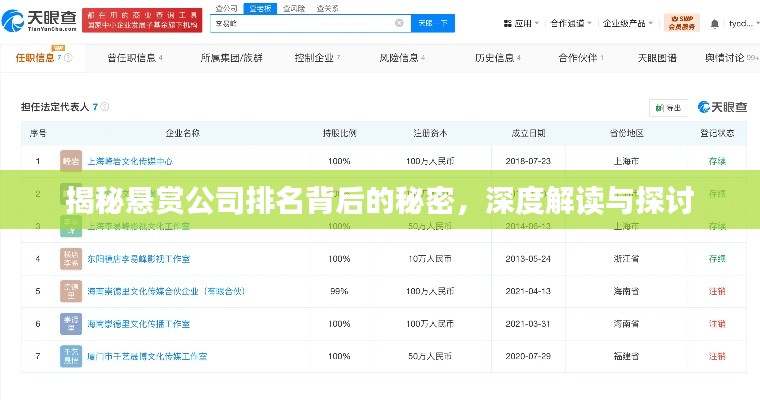Screen dimensions: 760x400
Task: Click the company logo in row 6
Action: pos(71,323)
